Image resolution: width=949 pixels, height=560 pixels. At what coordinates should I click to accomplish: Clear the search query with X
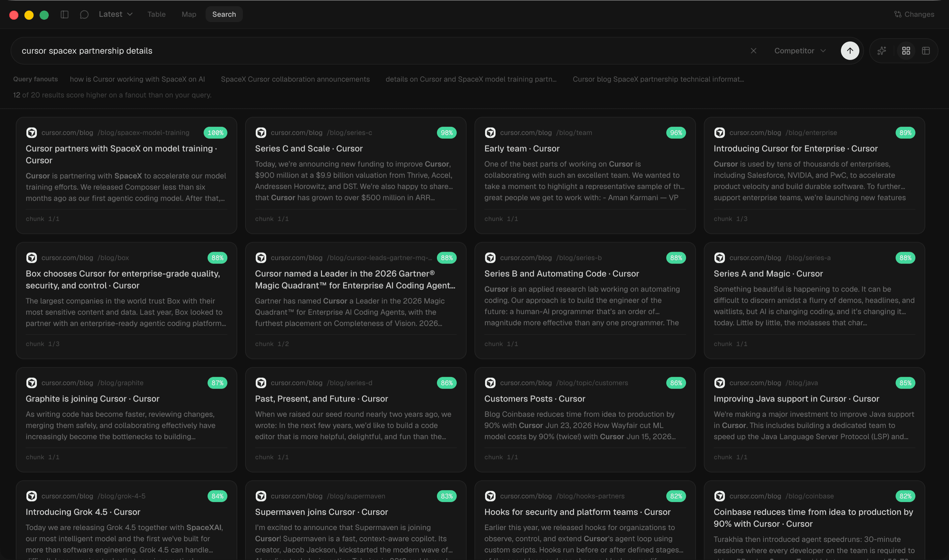[754, 51]
